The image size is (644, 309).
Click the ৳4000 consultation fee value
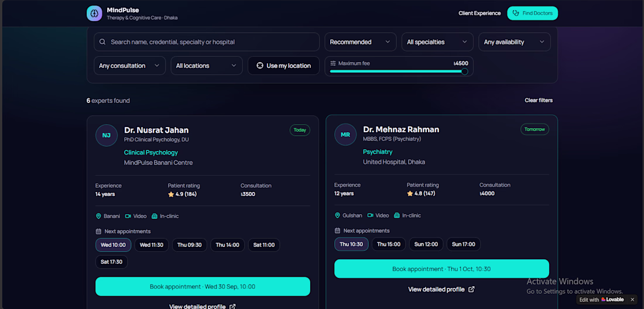tap(487, 193)
